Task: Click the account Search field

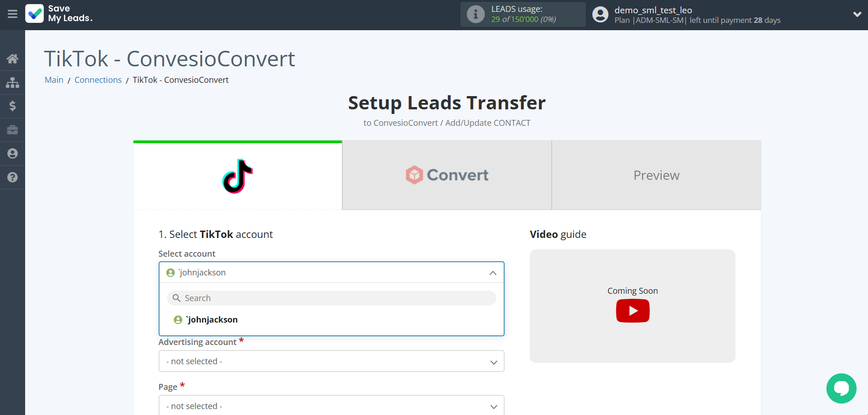Action: tap(331, 298)
